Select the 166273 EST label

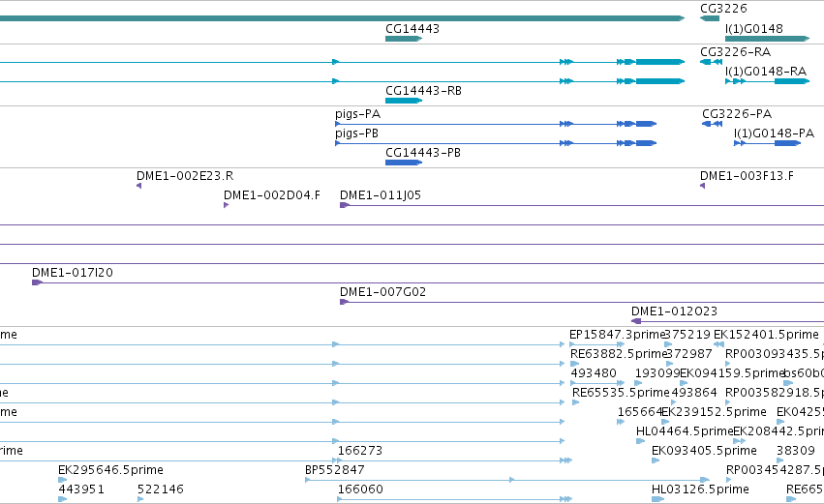[360, 451]
